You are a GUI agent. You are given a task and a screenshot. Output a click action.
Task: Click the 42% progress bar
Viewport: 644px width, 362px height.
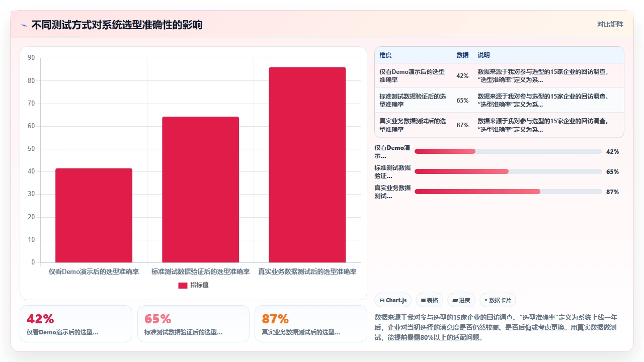point(508,151)
